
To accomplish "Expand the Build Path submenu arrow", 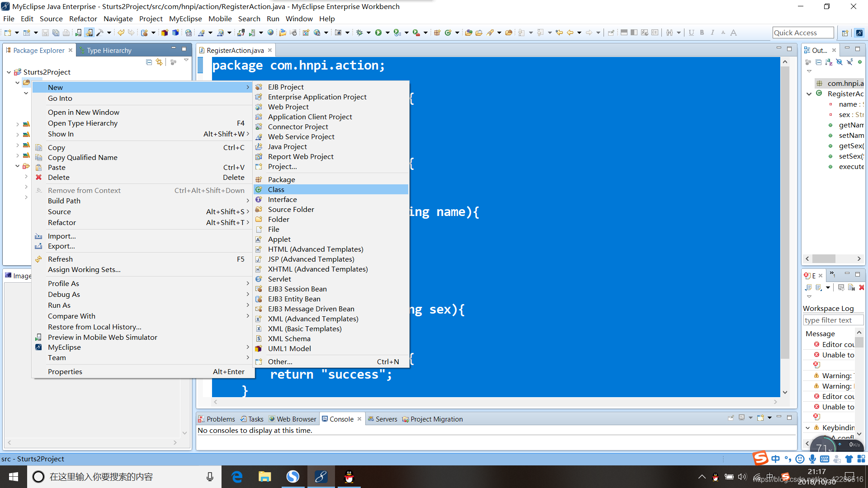I will point(248,201).
